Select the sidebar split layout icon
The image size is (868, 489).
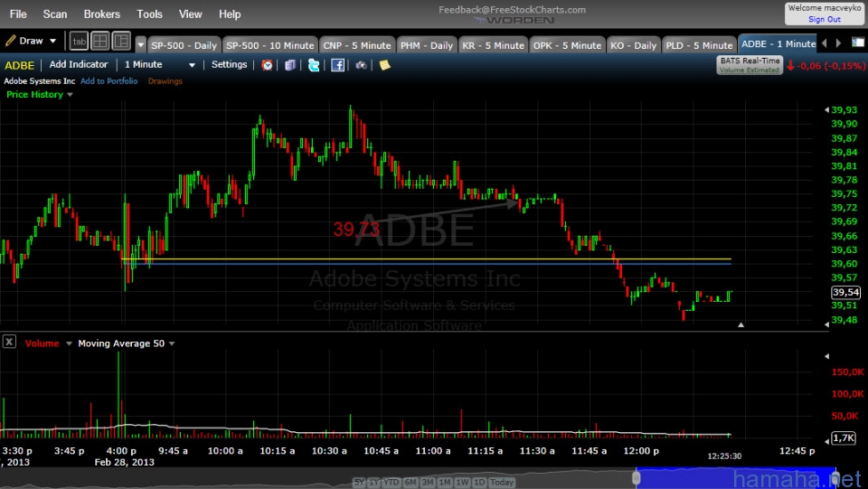(121, 41)
